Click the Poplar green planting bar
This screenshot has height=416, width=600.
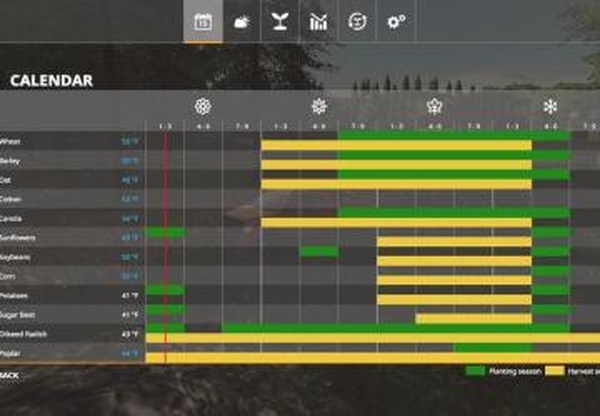coord(494,347)
